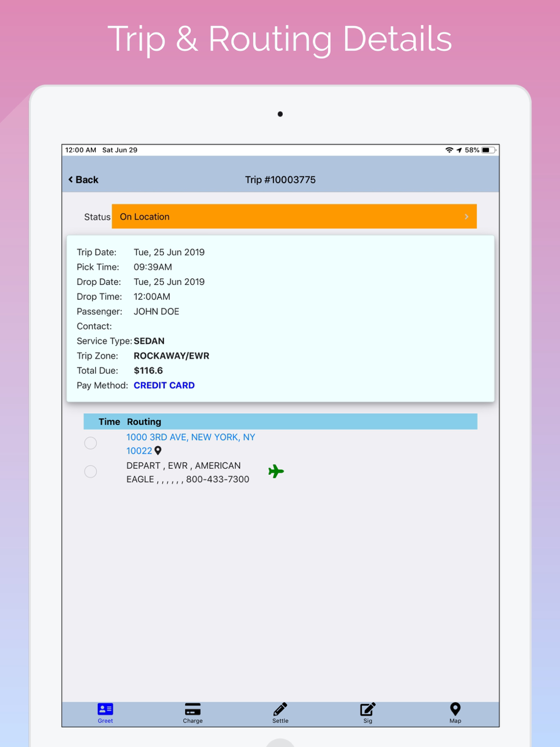560x747 pixels.
Task: Tap the location arrow icon in status bar
Action: click(x=459, y=150)
